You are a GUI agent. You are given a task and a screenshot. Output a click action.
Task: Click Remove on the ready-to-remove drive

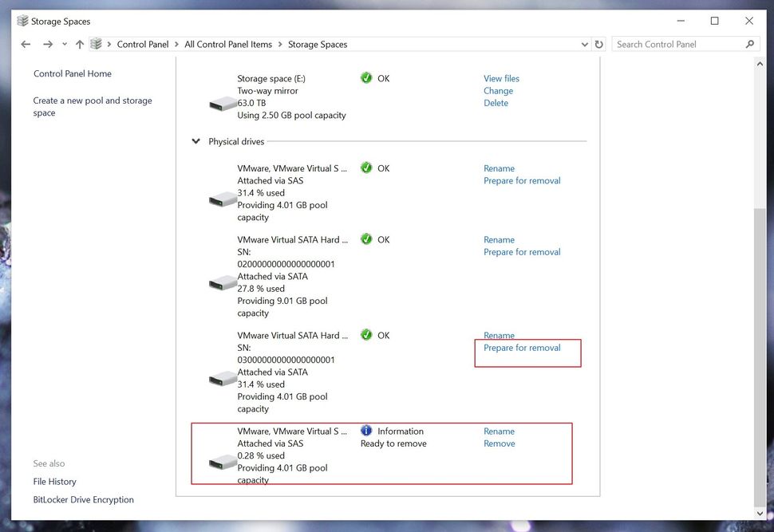point(499,443)
